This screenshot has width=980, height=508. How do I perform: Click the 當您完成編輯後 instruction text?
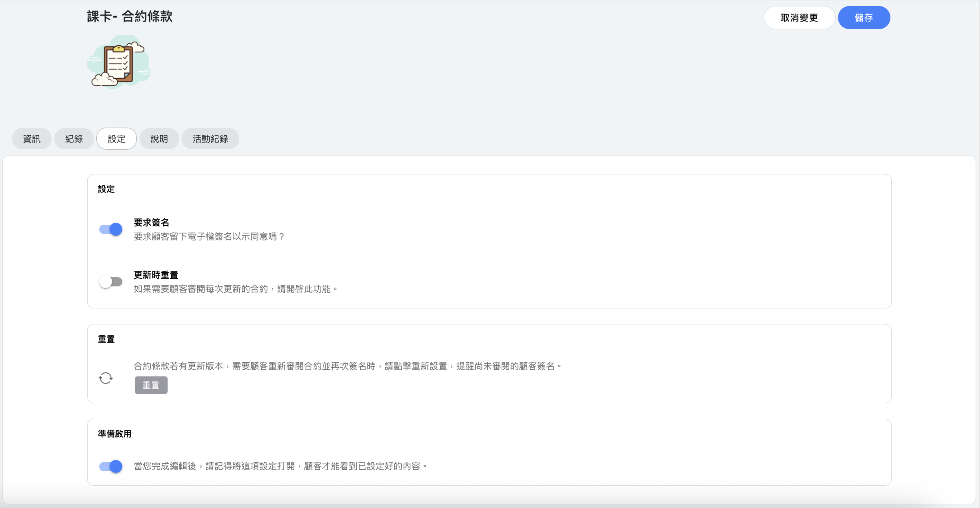pos(280,466)
